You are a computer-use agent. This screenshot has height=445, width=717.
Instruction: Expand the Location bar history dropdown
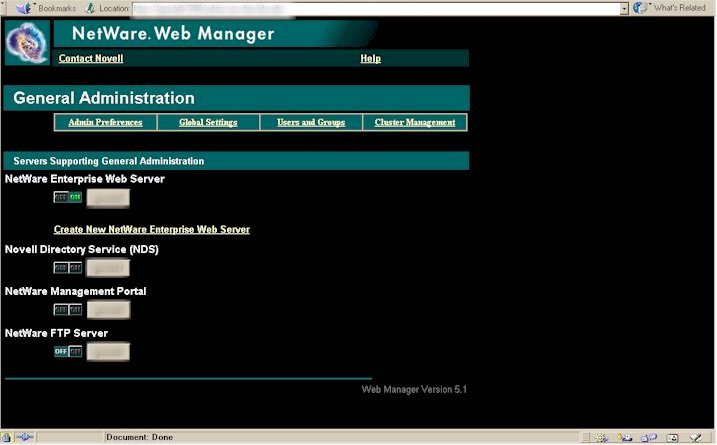[x=625, y=8]
